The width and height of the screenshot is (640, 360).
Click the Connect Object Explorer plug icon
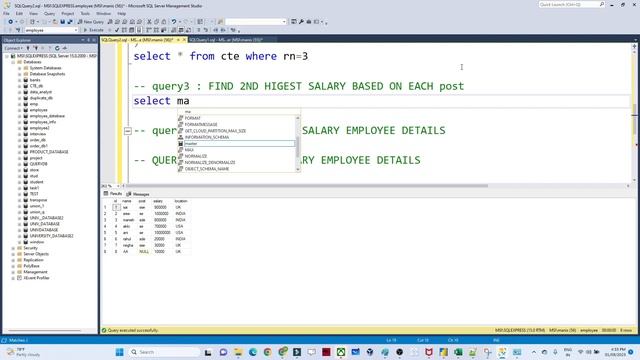click(x=28, y=48)
